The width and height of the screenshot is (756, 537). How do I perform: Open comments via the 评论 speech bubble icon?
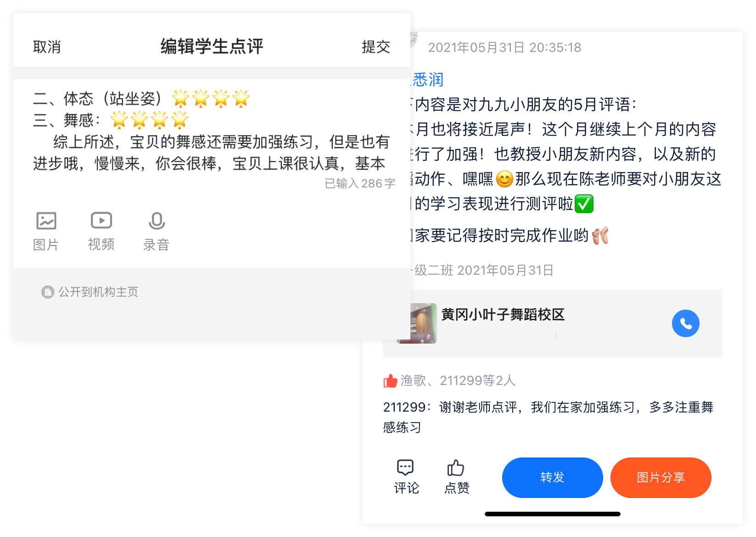tap(405, 468)
